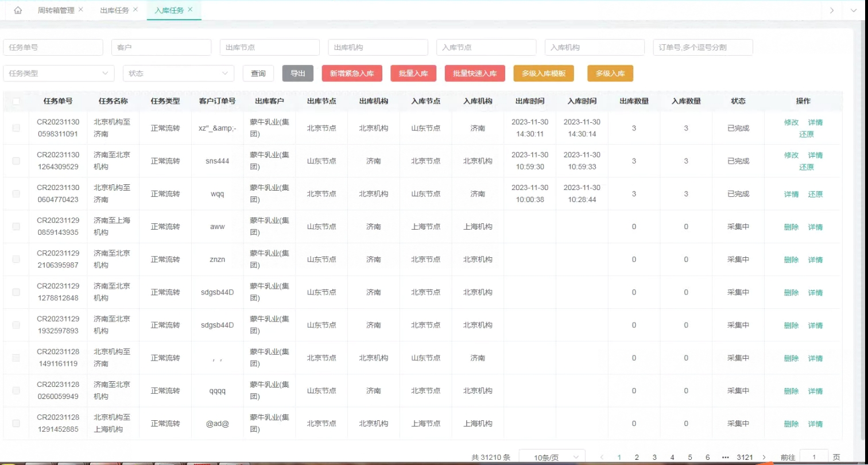Focus the 出库节点 input field

tap(270, 47)
